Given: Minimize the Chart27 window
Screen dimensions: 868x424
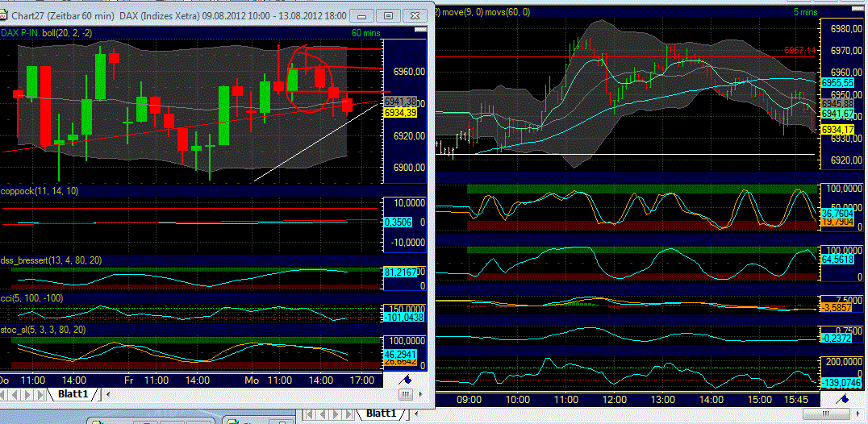Looking at the screenshot, I should pos(362,16).
